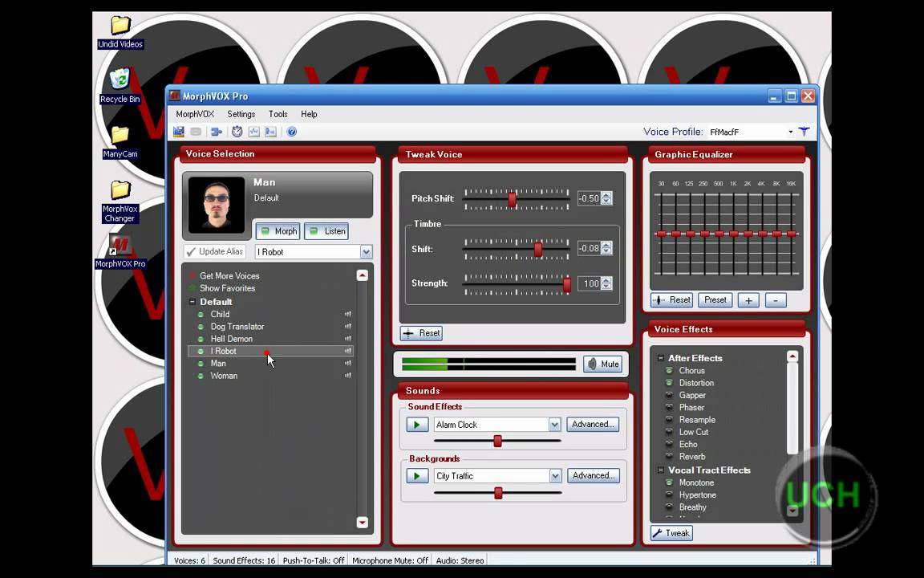Click the stopwatch timer toolbar icon
924x578 pixels.
(237, 132)
